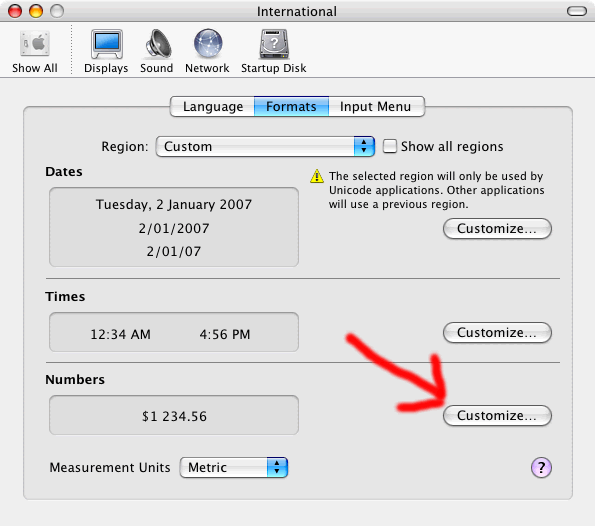Click the 'Region:' label
This screenshot has height=526, width=595.
(x=125, y=146)
